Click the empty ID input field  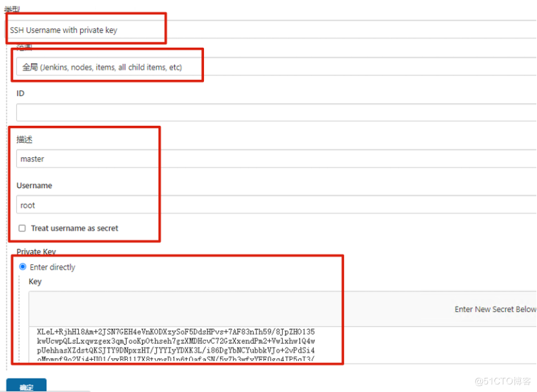276,113
